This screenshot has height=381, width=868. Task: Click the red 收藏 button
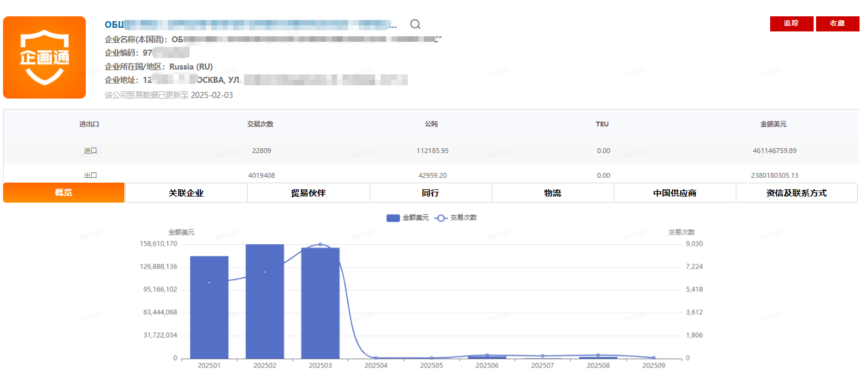coord(837,24)
